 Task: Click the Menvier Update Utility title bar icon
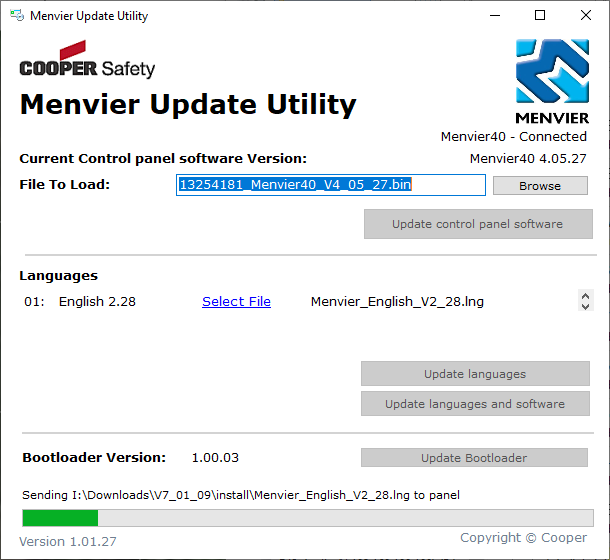click(17, 16)
